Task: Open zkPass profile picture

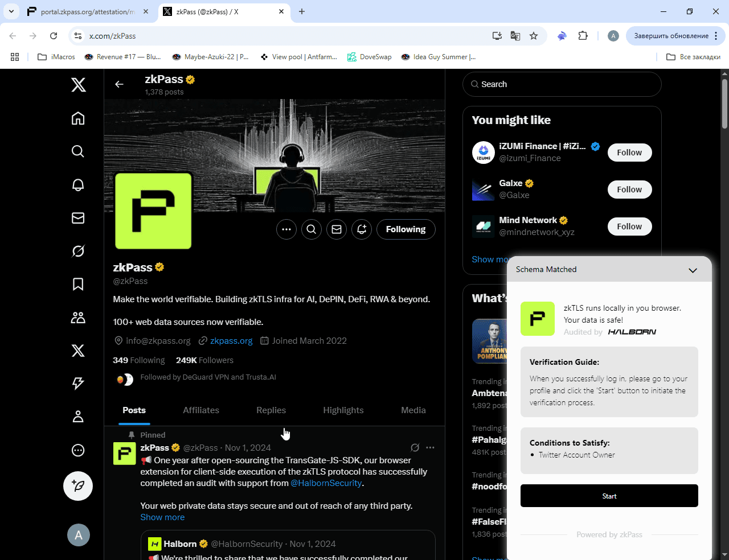Action: [x=153, y=211]
